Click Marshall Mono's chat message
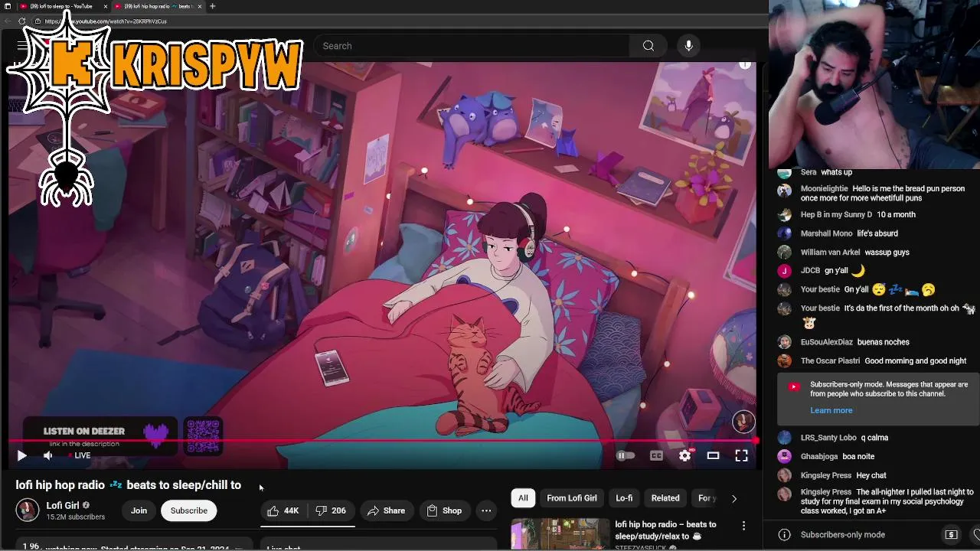Screen dimensions: 980x551 pyautogui.click(x=877, y=233)
